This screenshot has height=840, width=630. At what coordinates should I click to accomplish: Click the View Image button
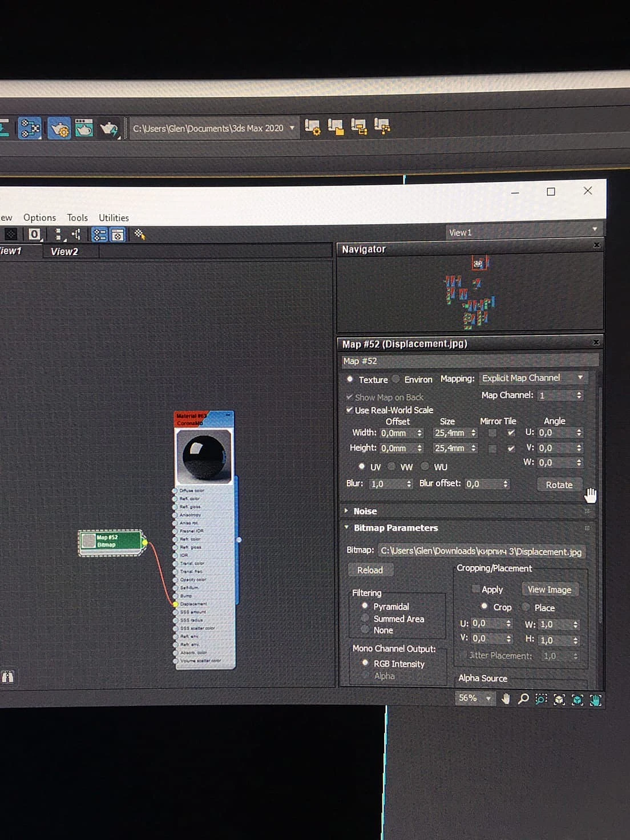pyautogui.click(x=550, y=589)
